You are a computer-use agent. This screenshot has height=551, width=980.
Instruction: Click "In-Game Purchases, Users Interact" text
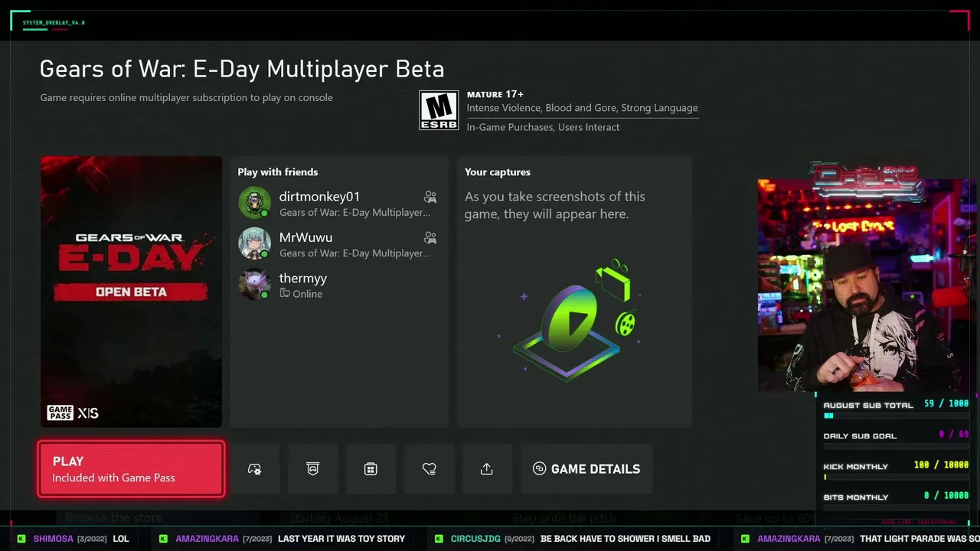click(543, 127)
